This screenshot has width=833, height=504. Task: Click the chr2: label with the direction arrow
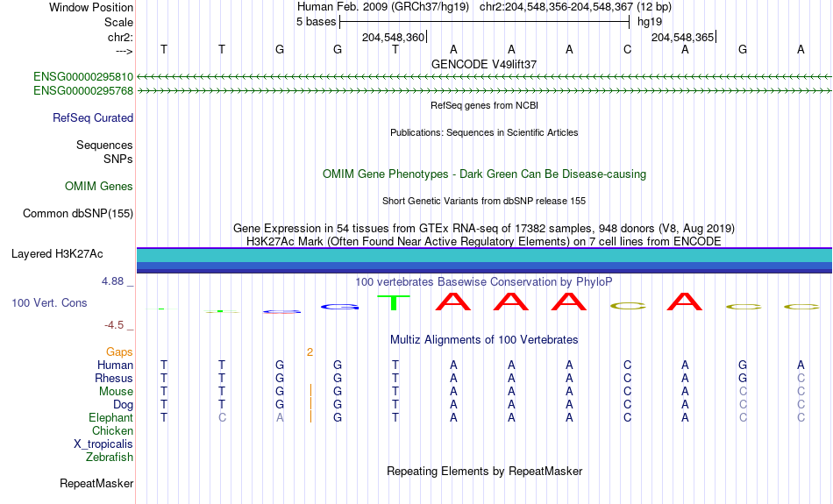click(x=121, y=37)
